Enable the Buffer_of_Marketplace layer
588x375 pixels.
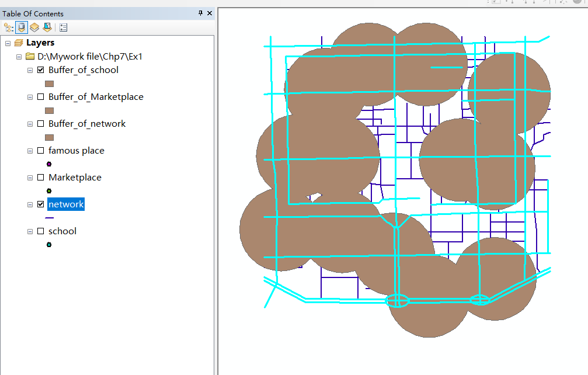tap(41, 97)
